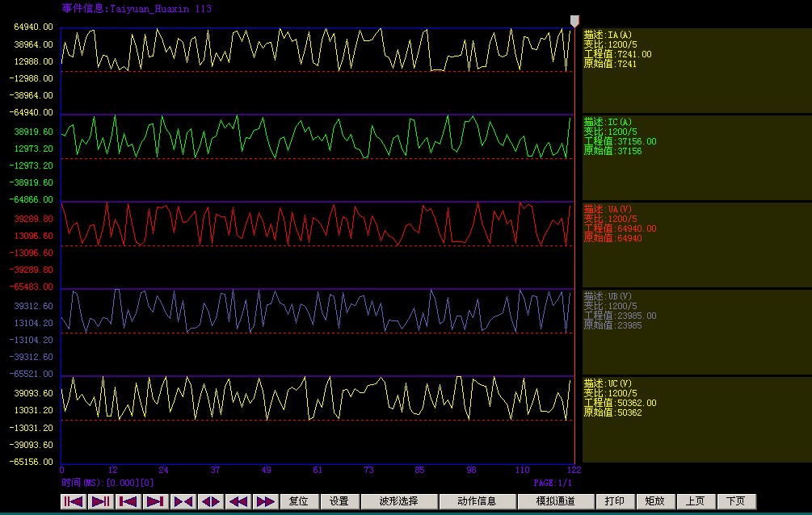812x515 pixels.
Task: Click the 38964.00 axis label
Action: (34, 44)
